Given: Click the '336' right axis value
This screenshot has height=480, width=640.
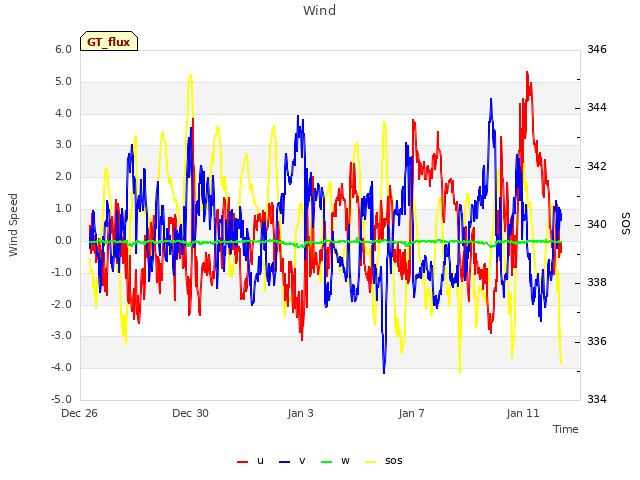Looking at the screenshot, I should click(x=597, y=341).
